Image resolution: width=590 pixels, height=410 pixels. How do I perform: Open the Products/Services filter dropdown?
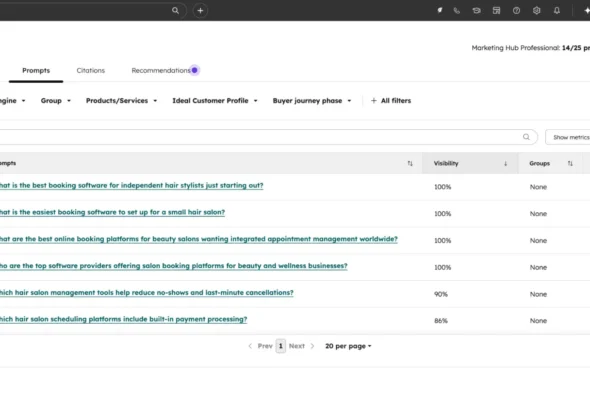click(x=121, y=100)
